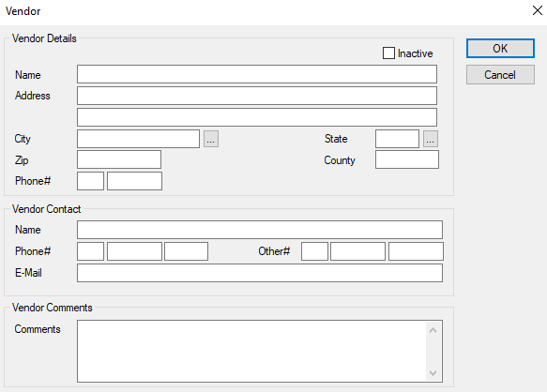547x392 pixels.
Task: Close the Vendor dialog with the X
Action: pos(538,10)
